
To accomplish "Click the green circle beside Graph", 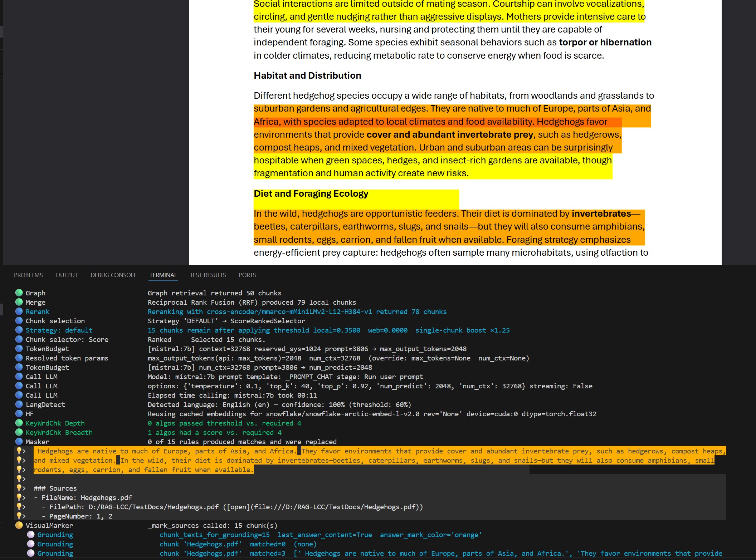I will tap(19, 293).
